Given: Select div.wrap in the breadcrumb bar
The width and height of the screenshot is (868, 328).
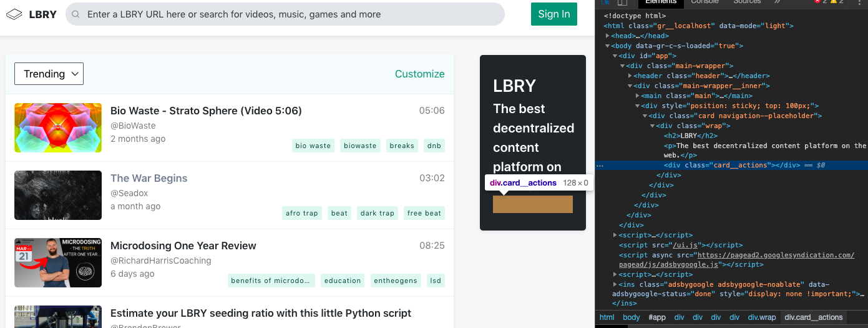Looking at the screenshot, I should [762, 317].
